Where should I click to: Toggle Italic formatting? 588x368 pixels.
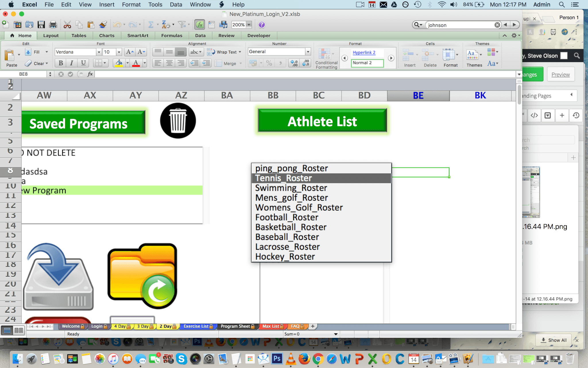point(72,63)
